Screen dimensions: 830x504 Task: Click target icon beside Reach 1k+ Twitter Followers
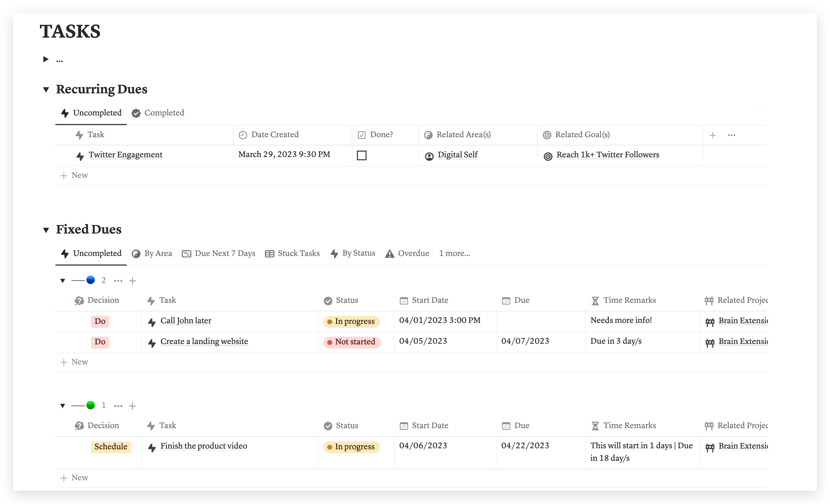548,156
